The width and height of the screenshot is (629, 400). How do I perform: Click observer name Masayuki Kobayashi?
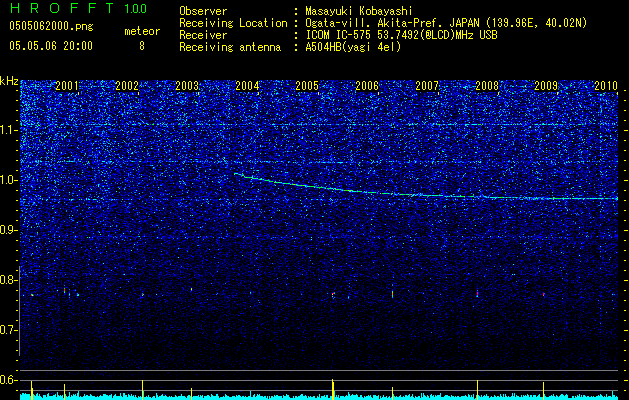[x=359, y=11]
